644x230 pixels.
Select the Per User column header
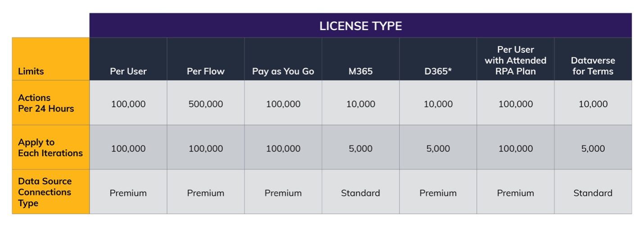(x=128, y=71)
